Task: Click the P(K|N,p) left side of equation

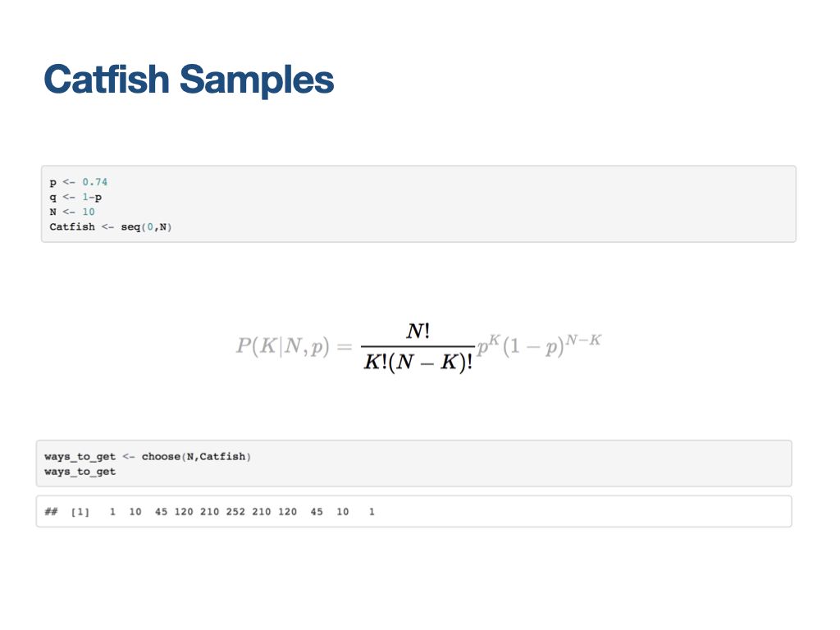Action: [283, 346]
